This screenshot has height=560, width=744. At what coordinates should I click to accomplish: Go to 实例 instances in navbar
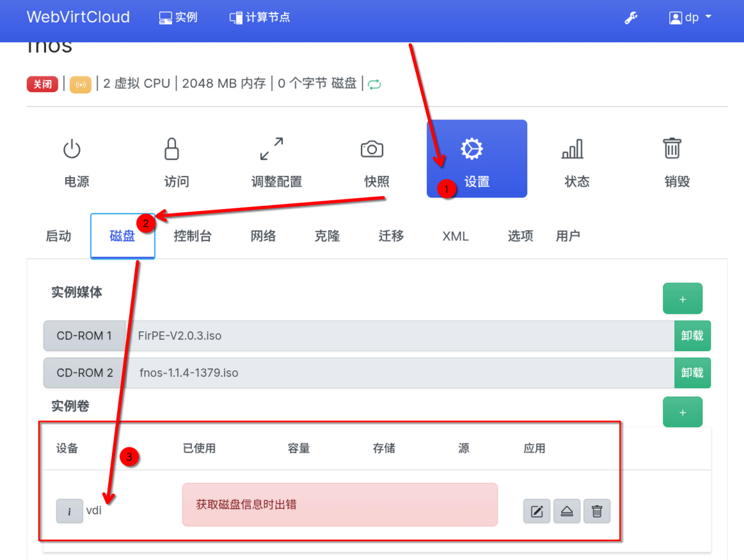(178, 17)
